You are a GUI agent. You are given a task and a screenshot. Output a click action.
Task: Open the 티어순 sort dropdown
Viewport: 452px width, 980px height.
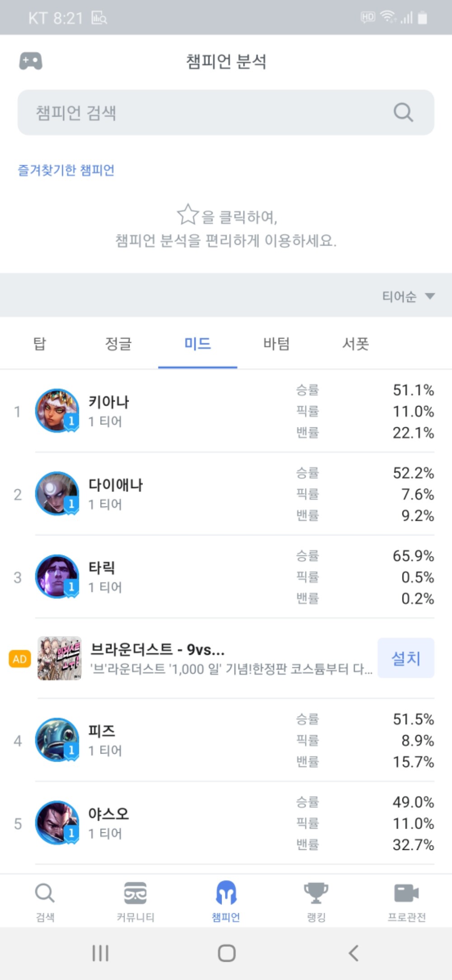pyautogui.click(x=408, y=296)
